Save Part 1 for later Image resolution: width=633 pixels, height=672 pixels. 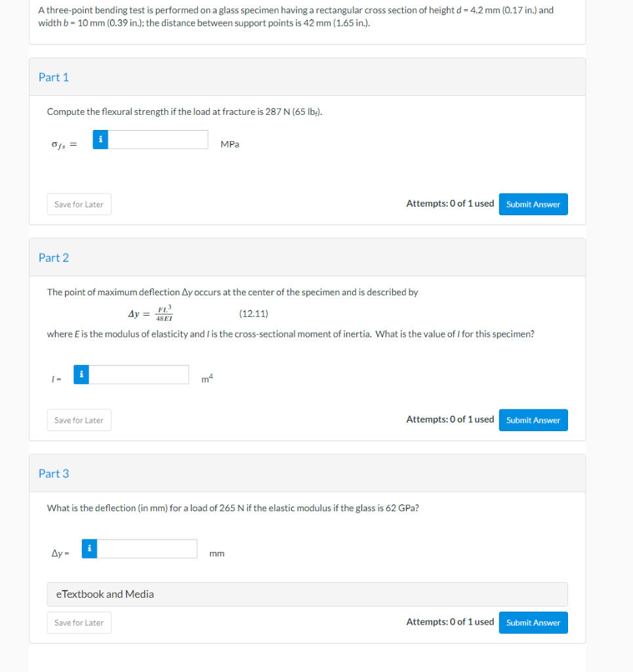[x=79, y=205]
